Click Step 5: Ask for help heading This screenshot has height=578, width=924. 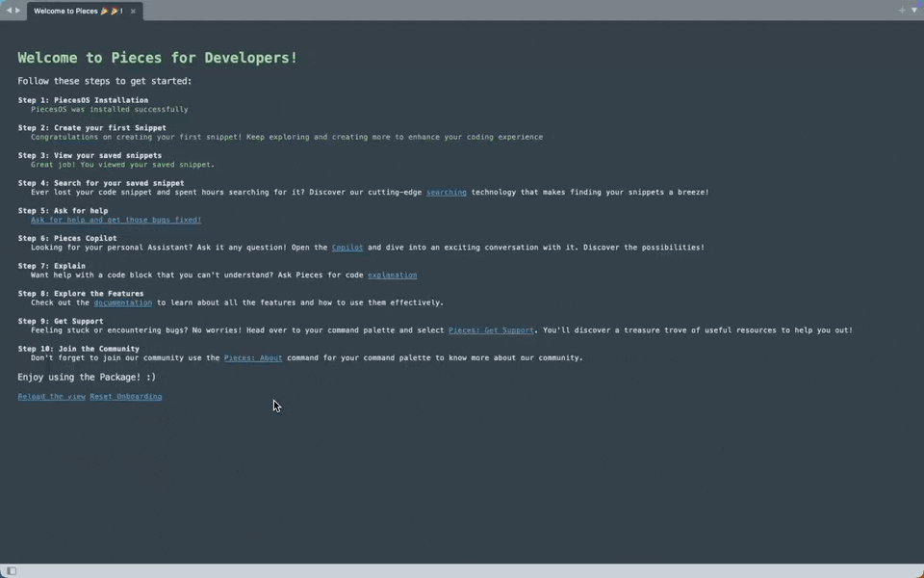click(x=64, y=211)
